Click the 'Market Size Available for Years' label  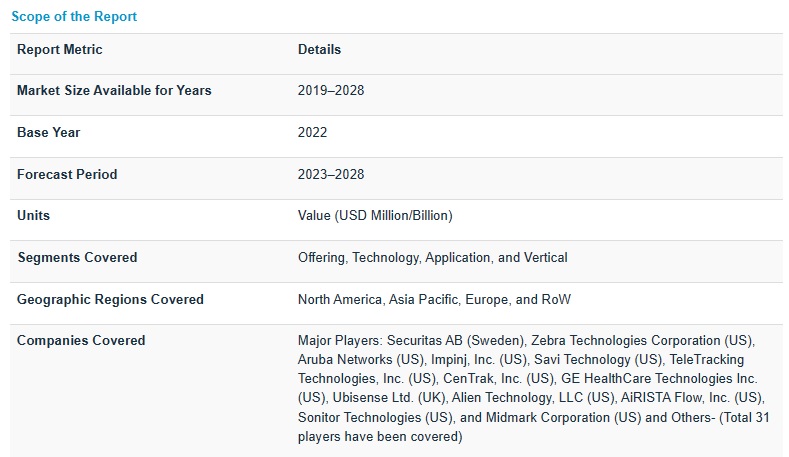114,91
